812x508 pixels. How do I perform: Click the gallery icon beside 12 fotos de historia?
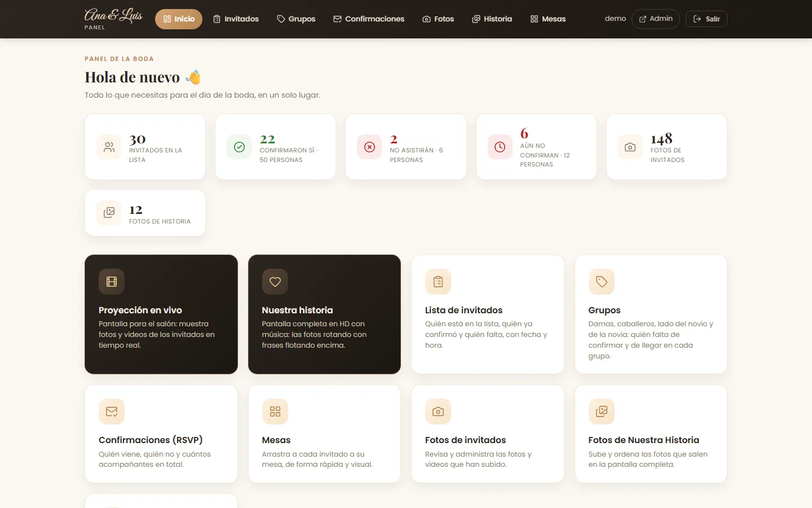[109, 213]
